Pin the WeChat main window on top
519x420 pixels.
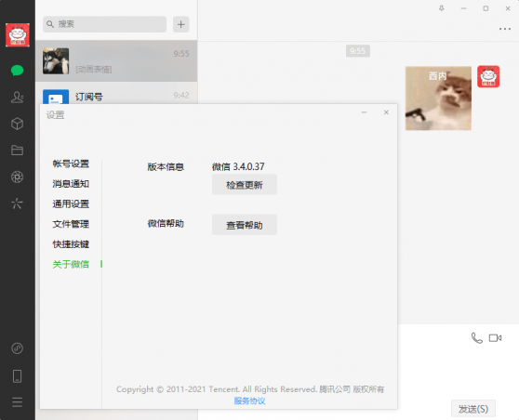[442, 8]
